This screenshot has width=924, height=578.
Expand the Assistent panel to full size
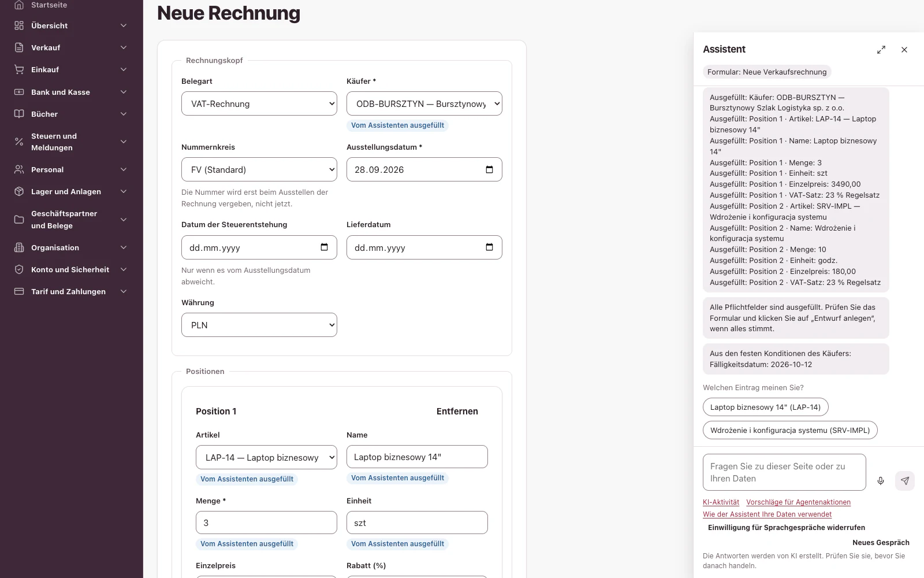coord(881,50)
